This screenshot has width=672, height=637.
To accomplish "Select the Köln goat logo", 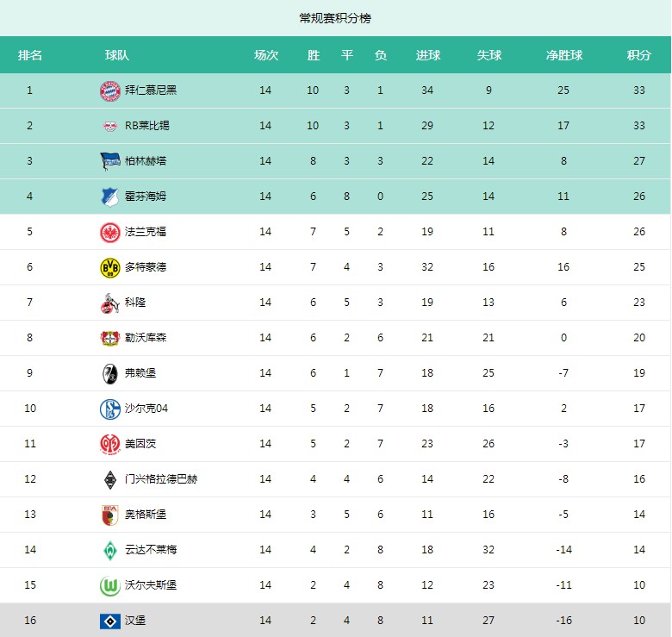I will (109, 303).
